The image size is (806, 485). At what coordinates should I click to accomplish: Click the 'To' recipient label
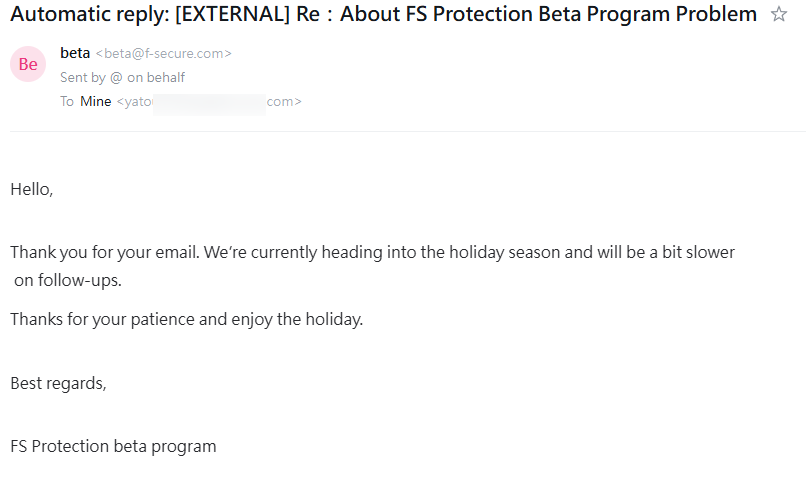click(67, 101)
